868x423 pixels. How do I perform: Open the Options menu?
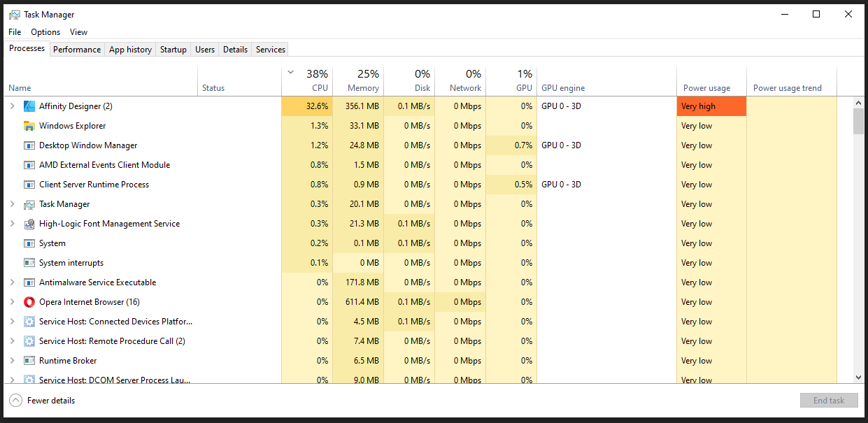pos(45,32)
